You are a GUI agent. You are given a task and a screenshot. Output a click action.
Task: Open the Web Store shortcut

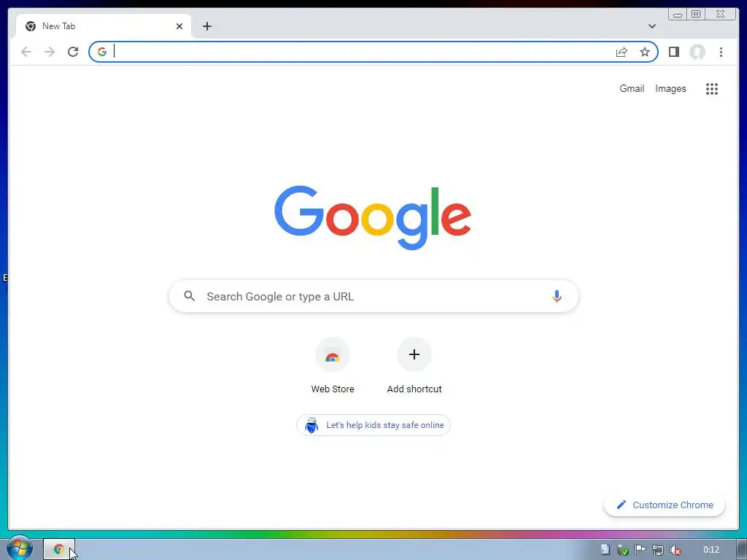tap(333, 366)
